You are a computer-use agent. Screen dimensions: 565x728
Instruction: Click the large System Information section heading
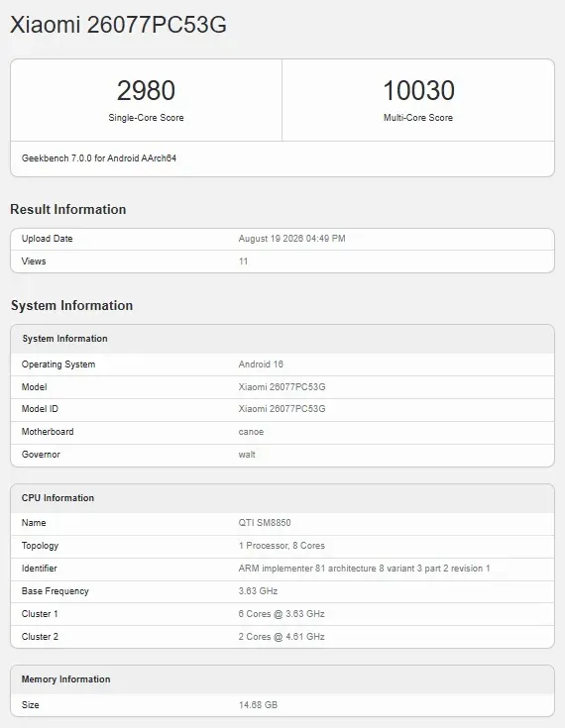[x=72, y=305]
